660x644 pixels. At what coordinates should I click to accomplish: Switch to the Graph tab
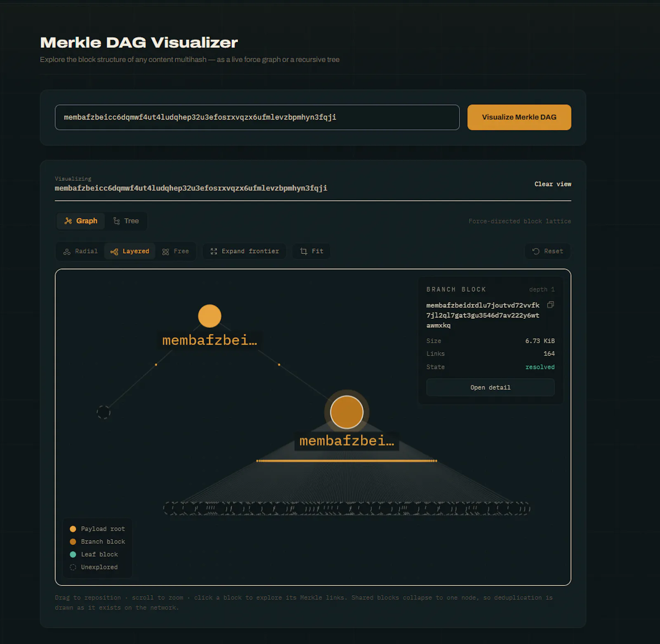coord(81,221)
